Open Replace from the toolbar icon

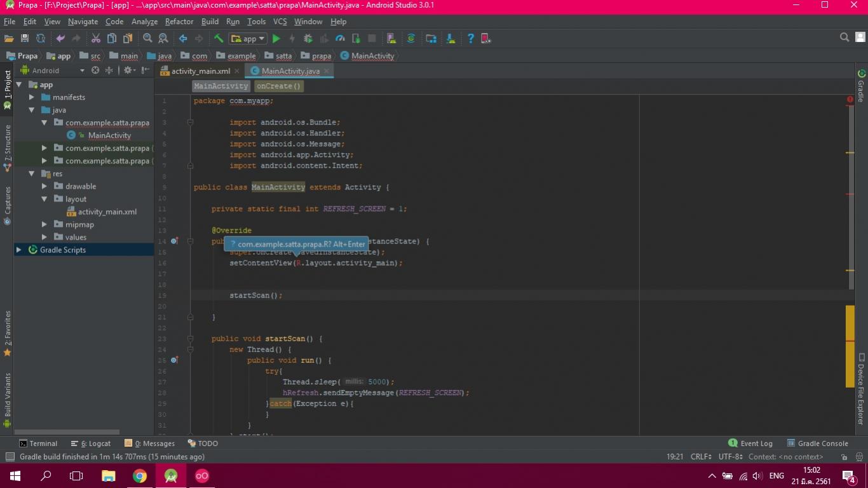pos(163,39)
